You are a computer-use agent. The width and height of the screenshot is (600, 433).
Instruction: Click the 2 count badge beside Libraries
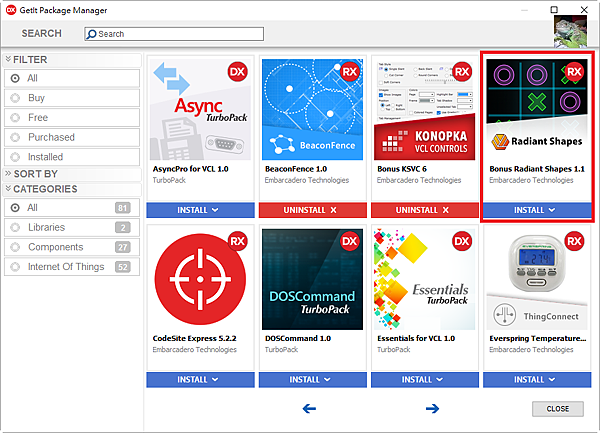(x=122, y=227)
